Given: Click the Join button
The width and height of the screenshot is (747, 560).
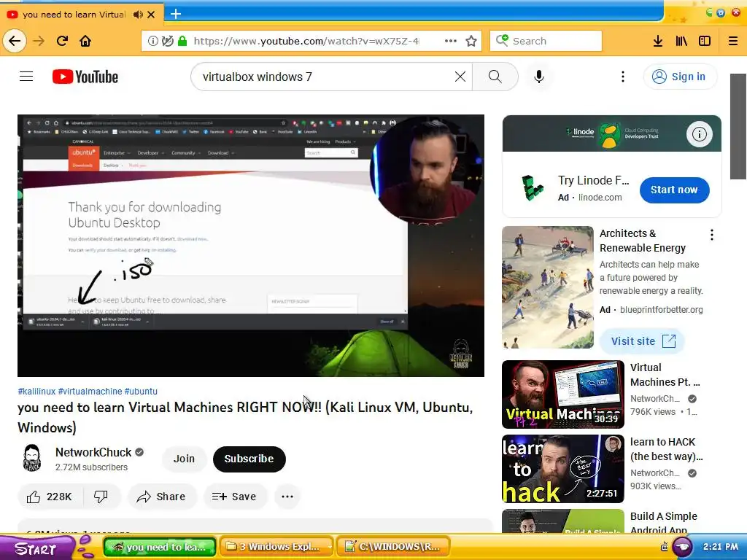Looking at the screenshot, I should pyautogui.click(x=184, y=459).
